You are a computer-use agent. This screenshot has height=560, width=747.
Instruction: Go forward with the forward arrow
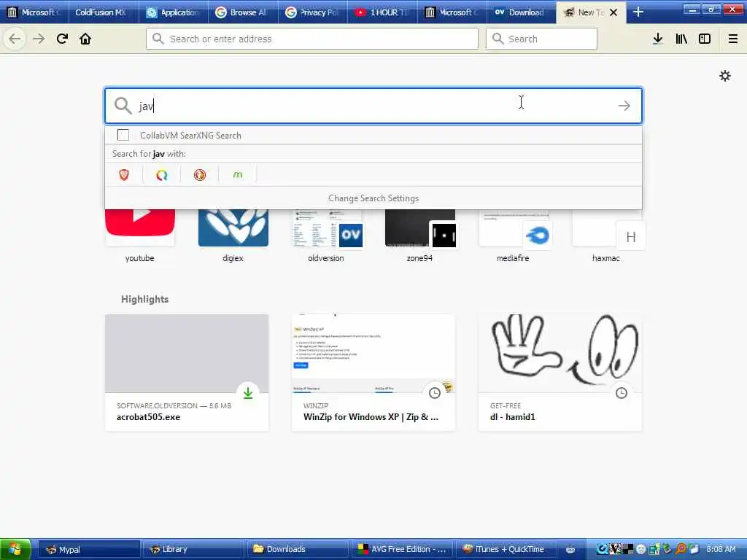pyautogui.click(x=39, y=39)
